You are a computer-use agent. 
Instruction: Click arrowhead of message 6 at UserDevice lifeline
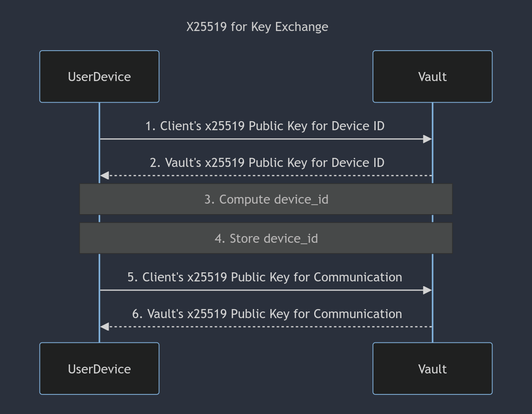point(104,327)
